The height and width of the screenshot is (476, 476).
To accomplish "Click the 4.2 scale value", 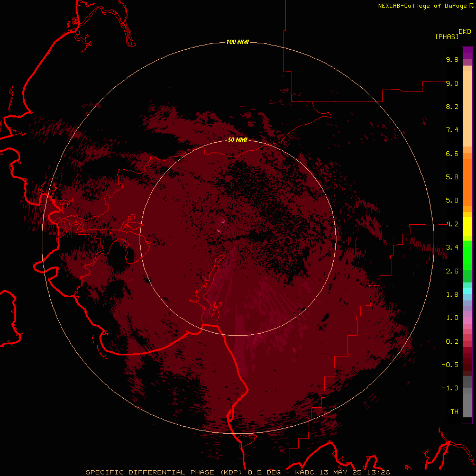I will pos(452,224).
